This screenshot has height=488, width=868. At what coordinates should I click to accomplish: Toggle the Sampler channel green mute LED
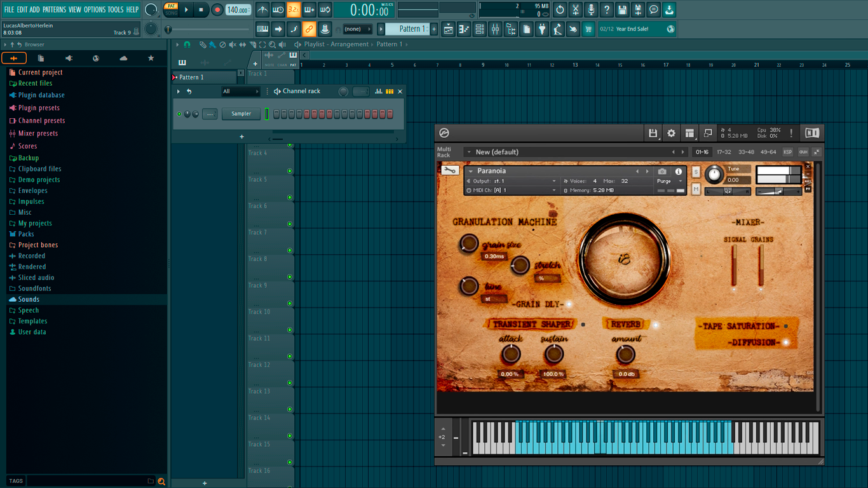click(180, 114)
